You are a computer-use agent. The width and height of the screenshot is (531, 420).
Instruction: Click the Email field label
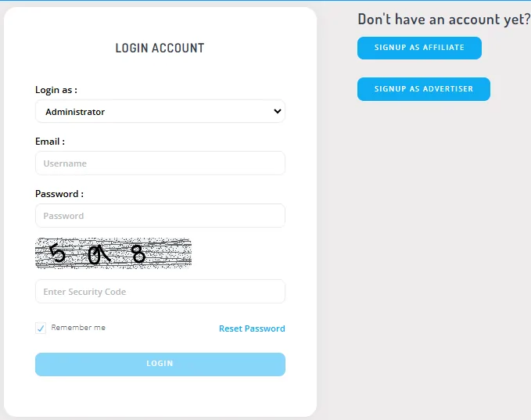pyautogui.click(x=50, y=142)
